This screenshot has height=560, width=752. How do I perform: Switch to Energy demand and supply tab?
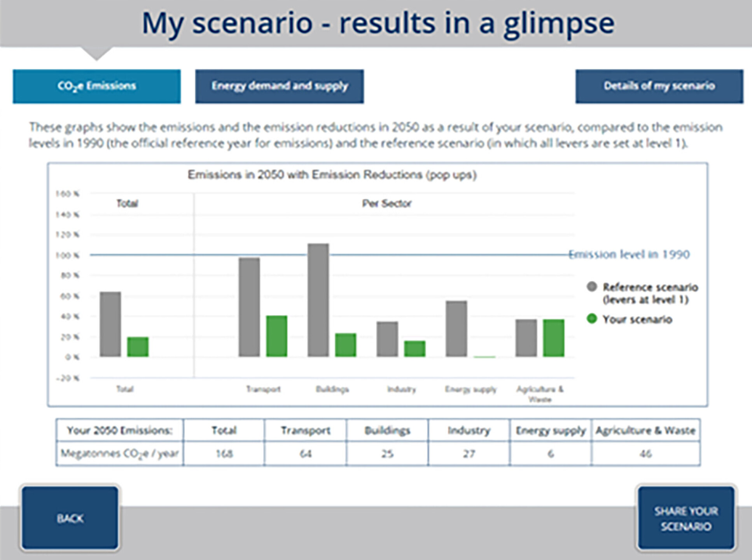[x=279, y=86]
